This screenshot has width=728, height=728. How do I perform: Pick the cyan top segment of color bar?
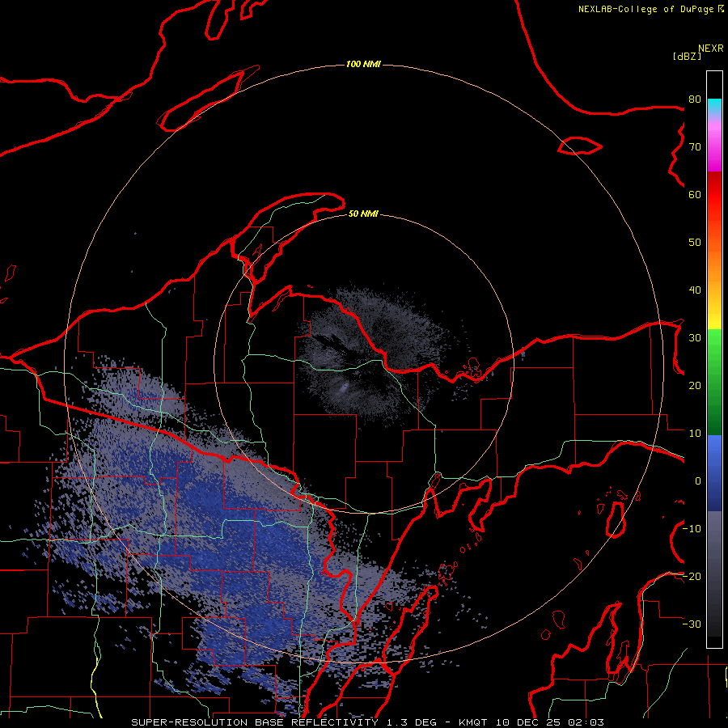[x=714, y=107]
